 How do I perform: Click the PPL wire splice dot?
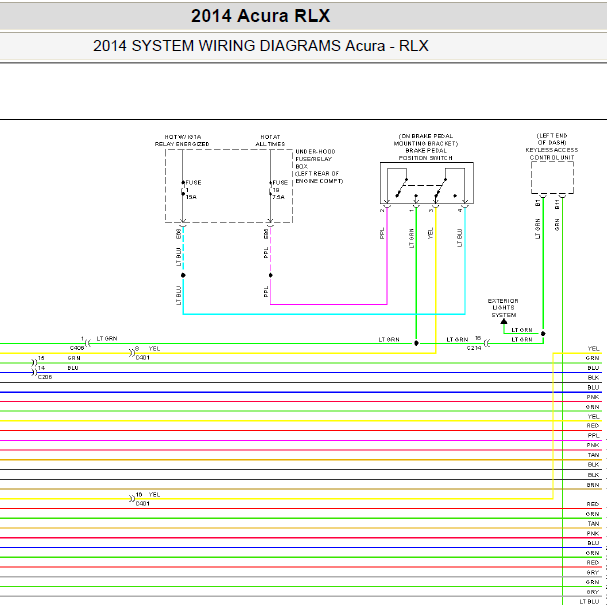[x=271, y=275]
